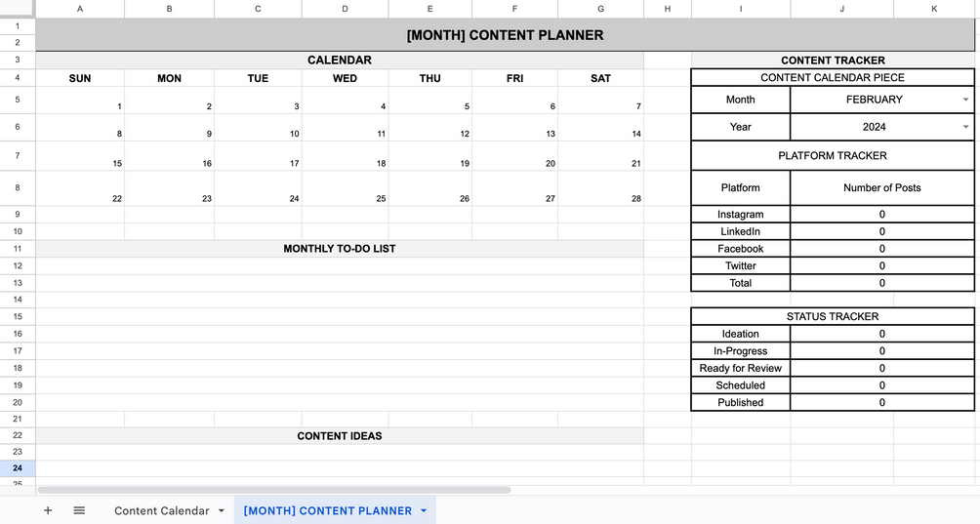Select column A header
Image resolution: width=980 pixels, height=524 pixels.
[80, 9]
